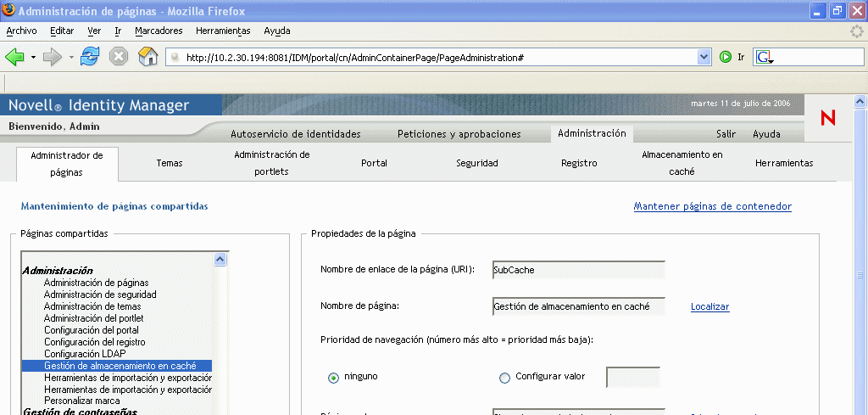
Task: Click the Novell N logo
Action: (827, 117)
